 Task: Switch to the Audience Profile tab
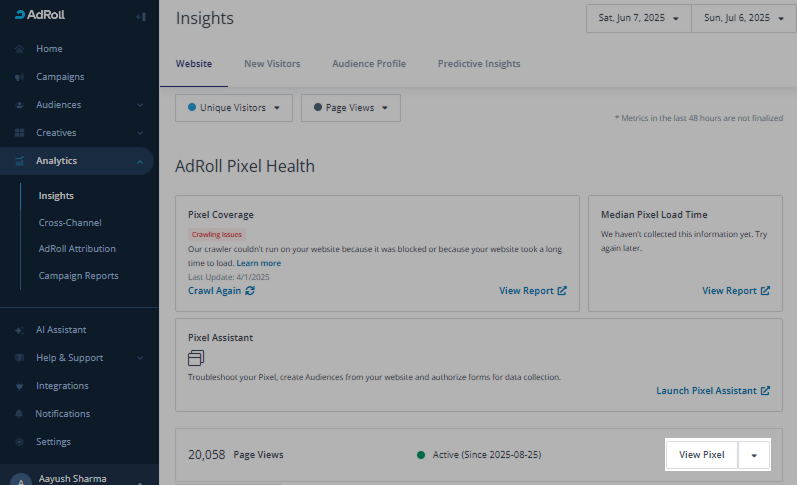pos(369,64)
